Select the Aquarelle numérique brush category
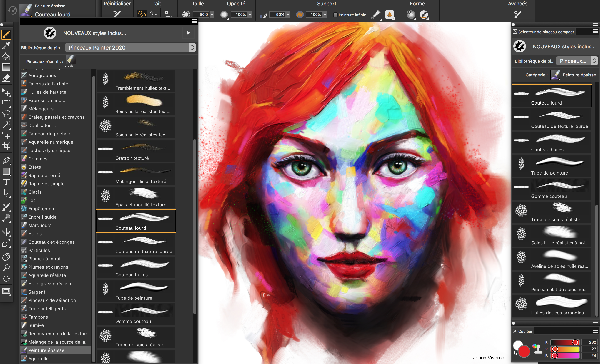 point(50,142)
